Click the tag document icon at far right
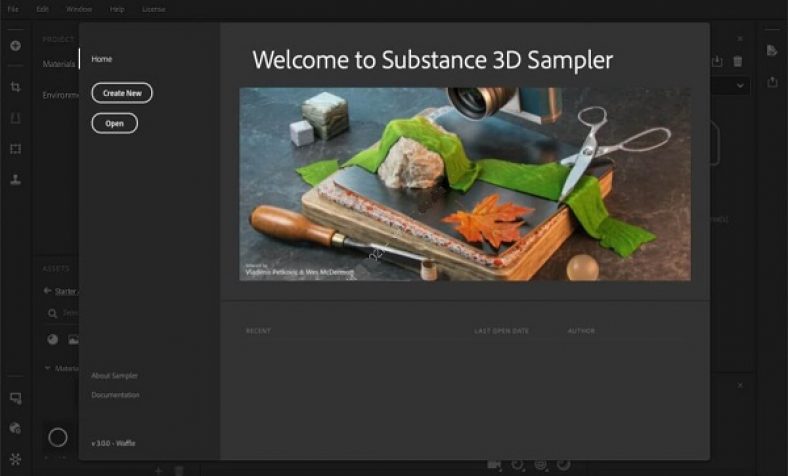Screen dimensions: 788x476 point(772,50)
